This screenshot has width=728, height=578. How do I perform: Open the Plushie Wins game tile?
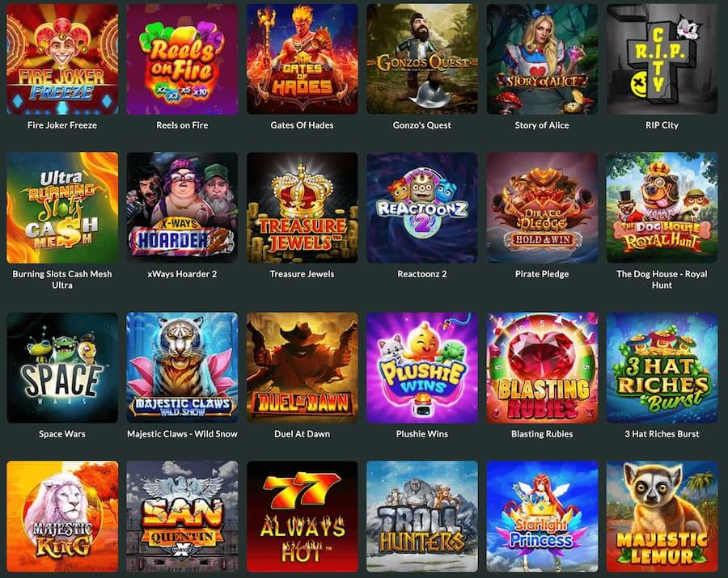coord(422,368)
